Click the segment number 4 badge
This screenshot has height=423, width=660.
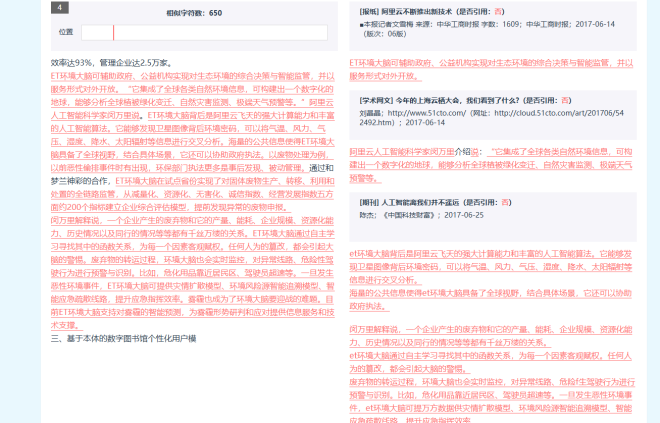60,8
